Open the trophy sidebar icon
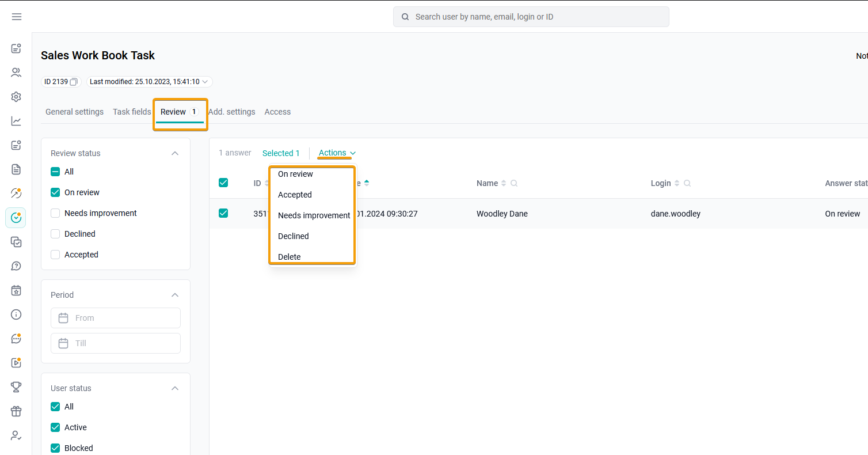 (x=16, y=387)
